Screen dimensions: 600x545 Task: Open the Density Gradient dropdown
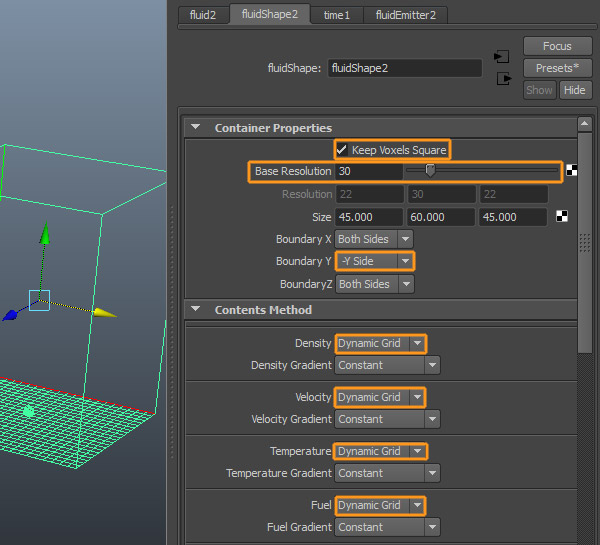[387, 365]
